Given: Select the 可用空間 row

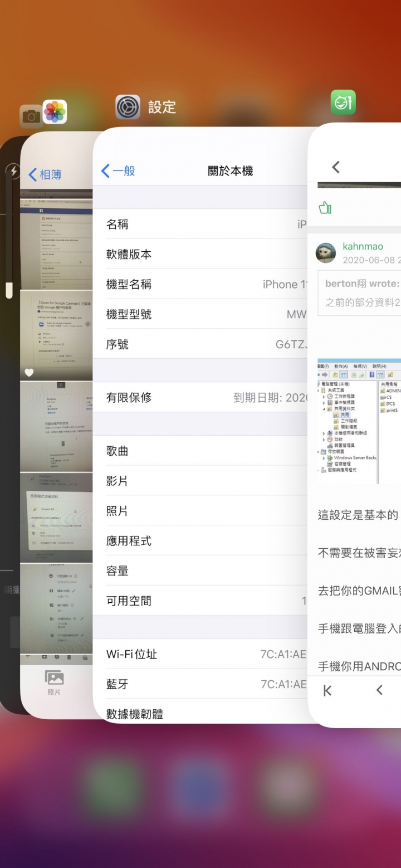Looking at the screenshot, I should 200,601.
